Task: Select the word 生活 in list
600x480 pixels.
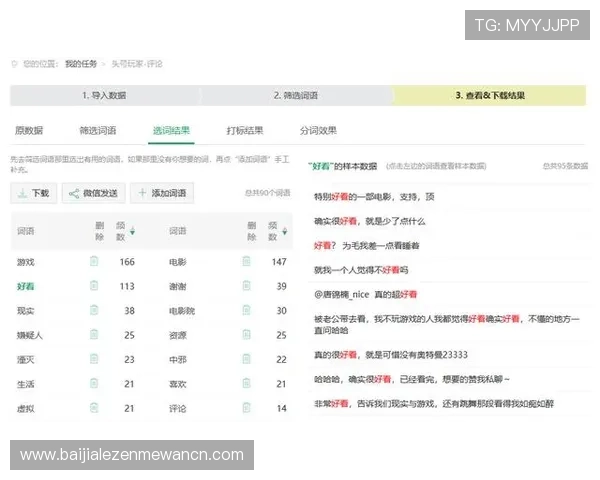Action: pos(26,384)
